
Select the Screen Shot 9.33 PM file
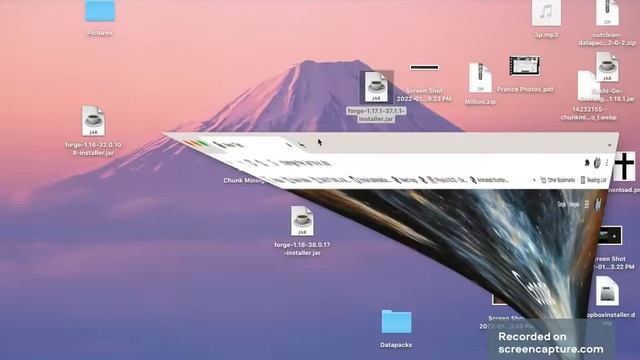point(424,67)
